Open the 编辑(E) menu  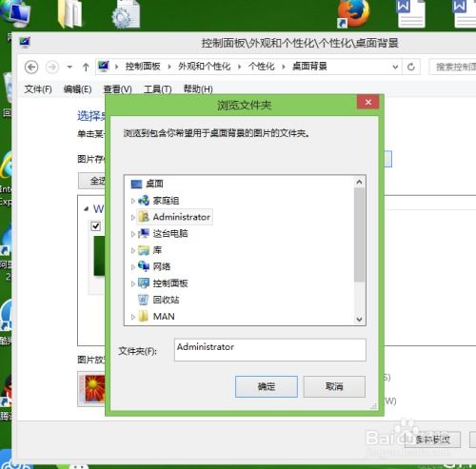77,89
